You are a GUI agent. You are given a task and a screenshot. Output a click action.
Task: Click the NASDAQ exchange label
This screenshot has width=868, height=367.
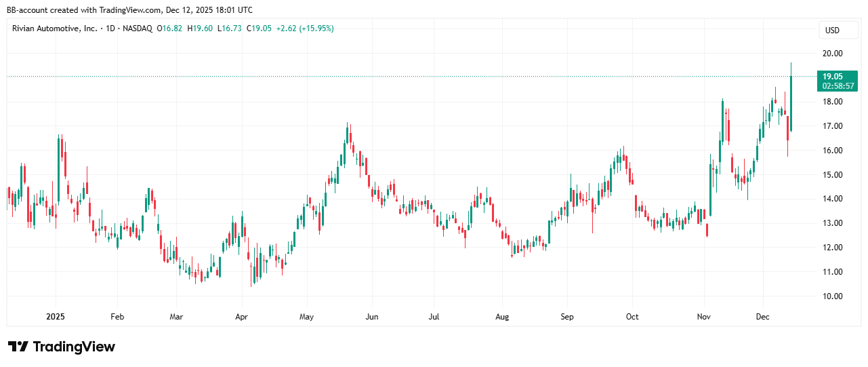[x=138, y=28]
